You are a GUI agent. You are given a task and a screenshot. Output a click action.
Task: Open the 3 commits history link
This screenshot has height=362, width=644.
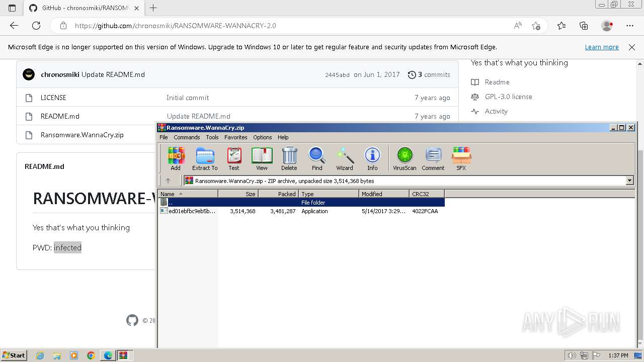click(x=429, y=74)
